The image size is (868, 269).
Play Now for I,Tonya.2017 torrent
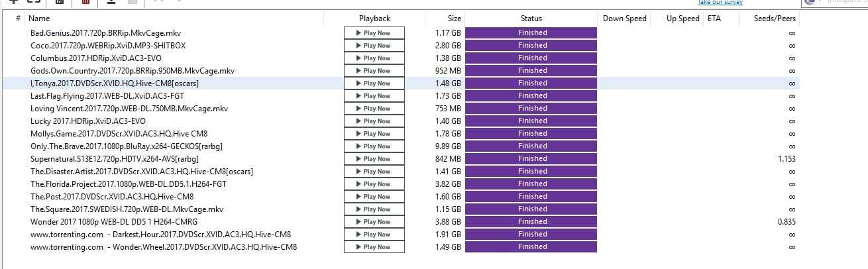pos(374,83)
